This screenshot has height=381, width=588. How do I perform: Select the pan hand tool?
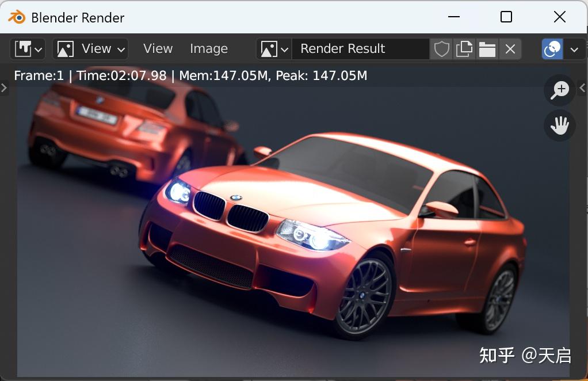[560, 125]
